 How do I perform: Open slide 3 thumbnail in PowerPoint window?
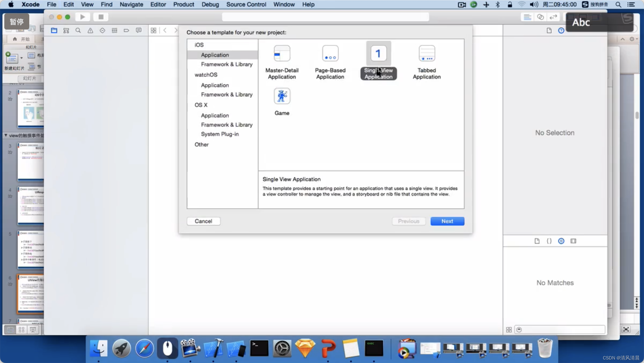pos(31,162)
